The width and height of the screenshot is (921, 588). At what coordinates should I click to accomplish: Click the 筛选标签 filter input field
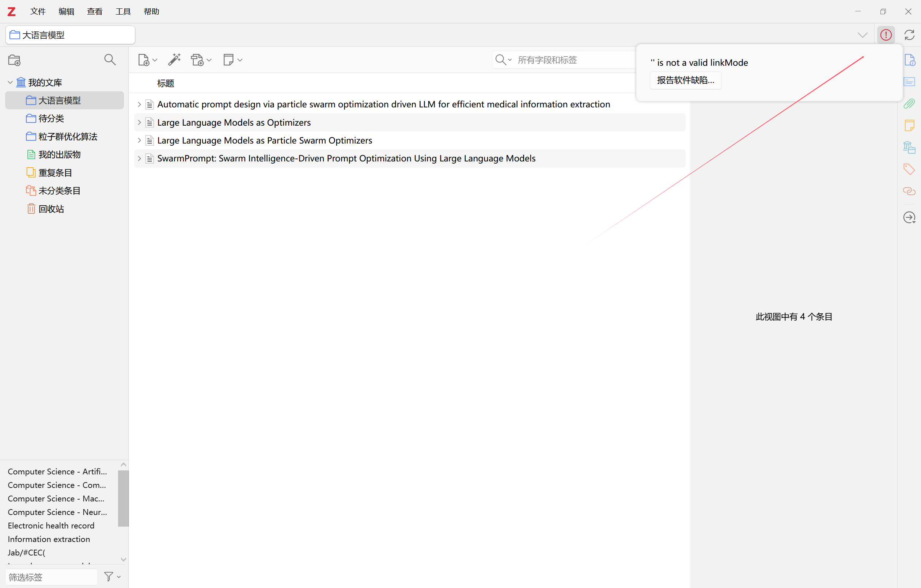(51, 577)
